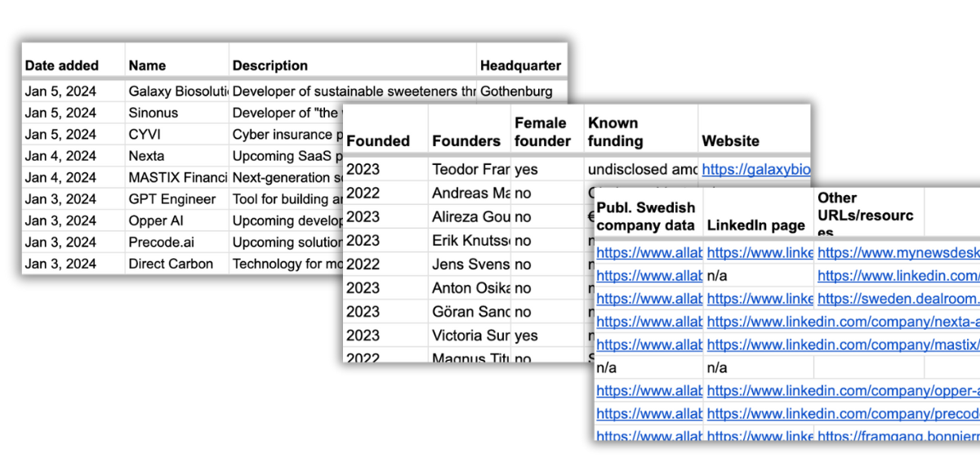
Task: Click the Nexta name cell
Action: 178,155
